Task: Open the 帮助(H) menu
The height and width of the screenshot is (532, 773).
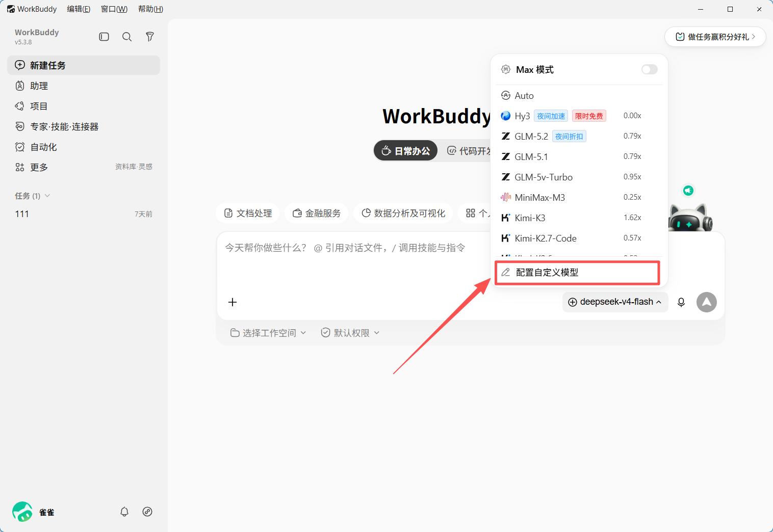Action: tap(150, 9)
